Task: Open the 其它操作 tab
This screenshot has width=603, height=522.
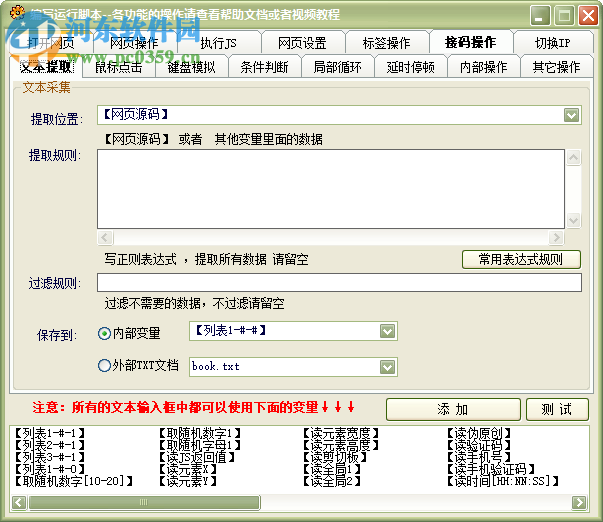Action: point(556,67)
